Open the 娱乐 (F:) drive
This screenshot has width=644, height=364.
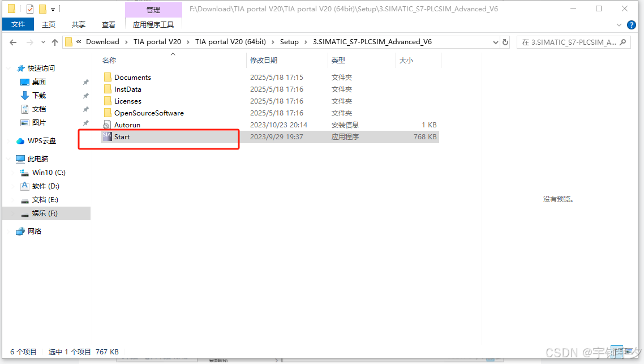point(45,213)
